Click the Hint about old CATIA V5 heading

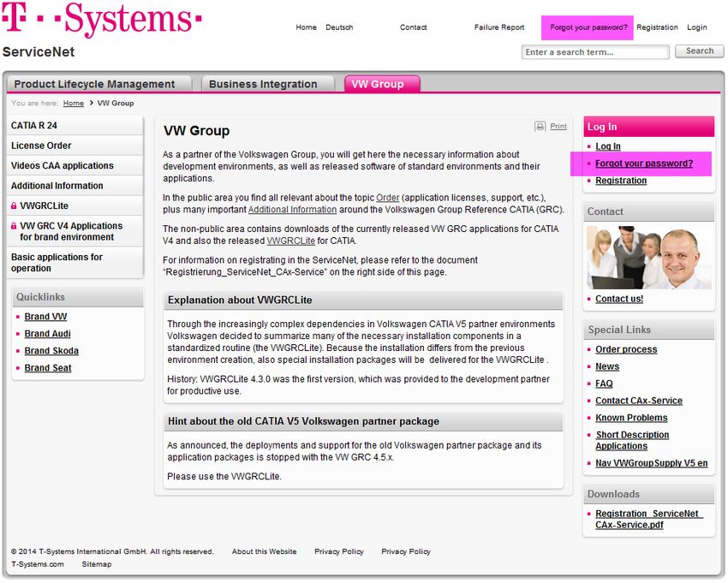304,421
